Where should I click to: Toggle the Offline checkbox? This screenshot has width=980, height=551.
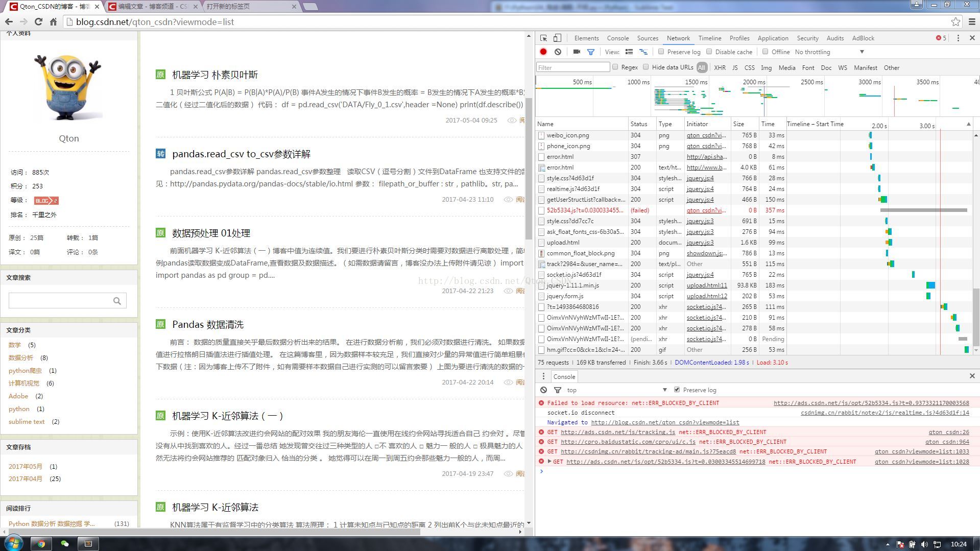(x=765, y=52)
